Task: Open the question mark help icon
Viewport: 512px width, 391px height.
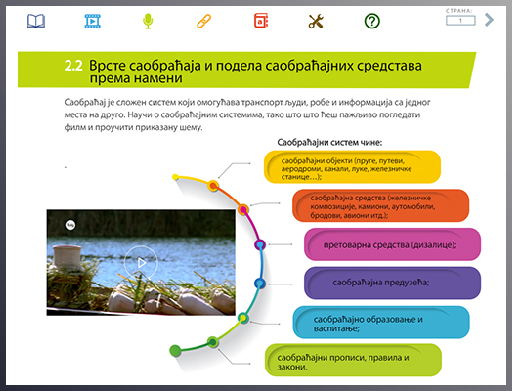Action: (x=372, y=22)
